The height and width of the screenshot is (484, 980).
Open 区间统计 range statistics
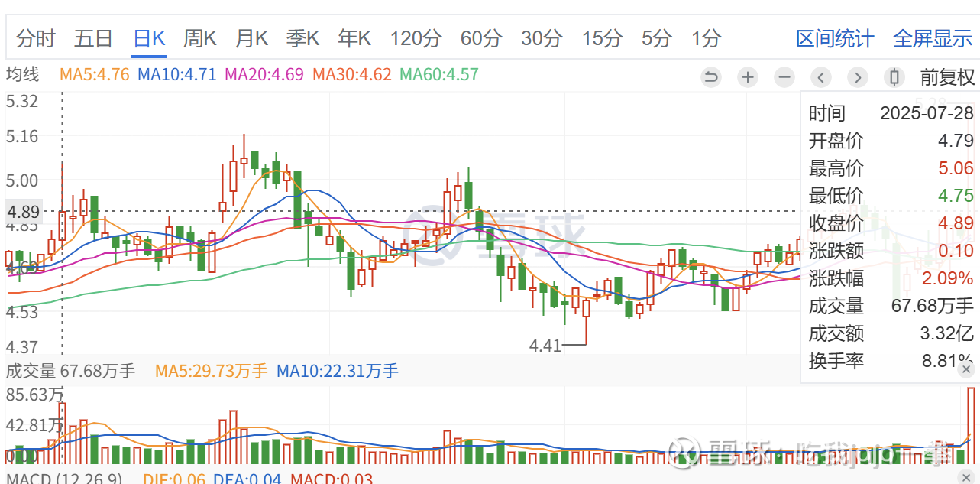click(836, 38)
